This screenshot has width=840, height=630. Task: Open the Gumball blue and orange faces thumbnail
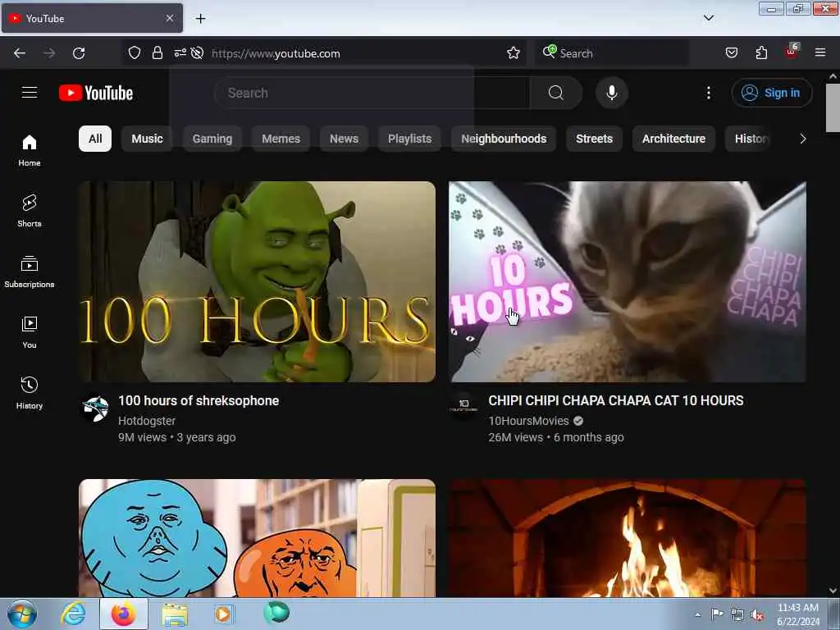coord(257,538)
